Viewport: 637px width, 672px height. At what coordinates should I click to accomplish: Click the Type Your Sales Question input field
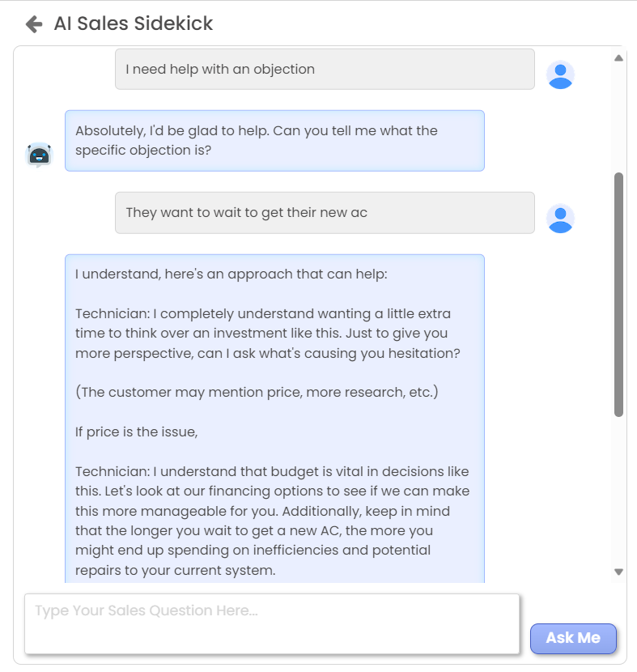271,623
